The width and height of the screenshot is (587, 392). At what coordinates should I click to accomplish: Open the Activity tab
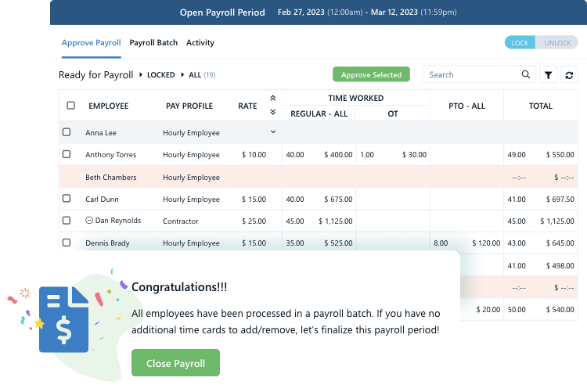tap(200, 43)
